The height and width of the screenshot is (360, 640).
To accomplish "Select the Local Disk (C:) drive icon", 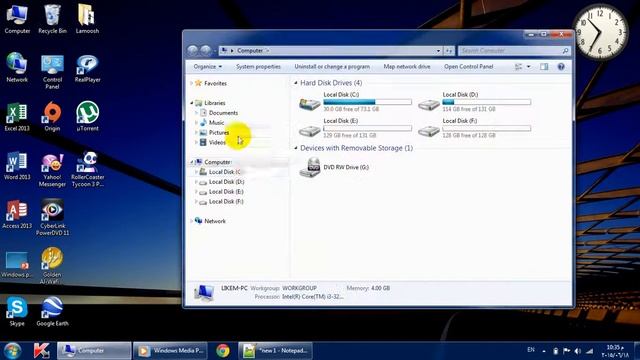I will 310,103.
